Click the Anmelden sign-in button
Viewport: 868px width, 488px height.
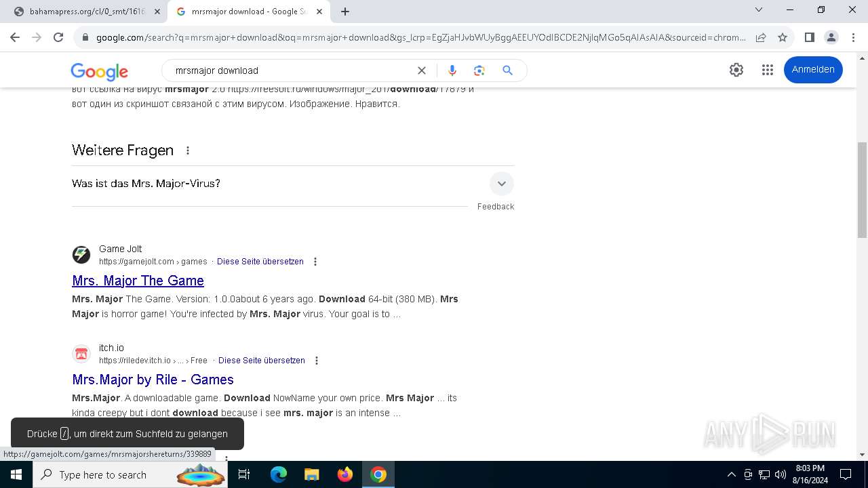point(813,70)
